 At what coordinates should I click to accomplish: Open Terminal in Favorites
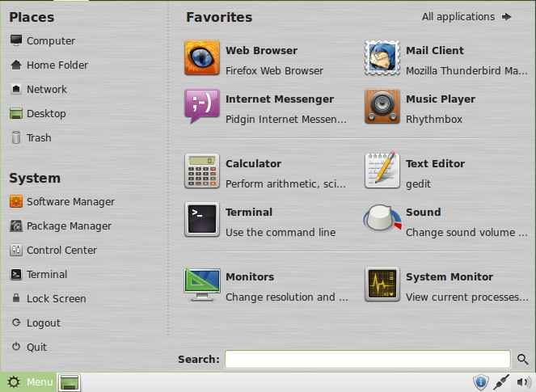201,219
